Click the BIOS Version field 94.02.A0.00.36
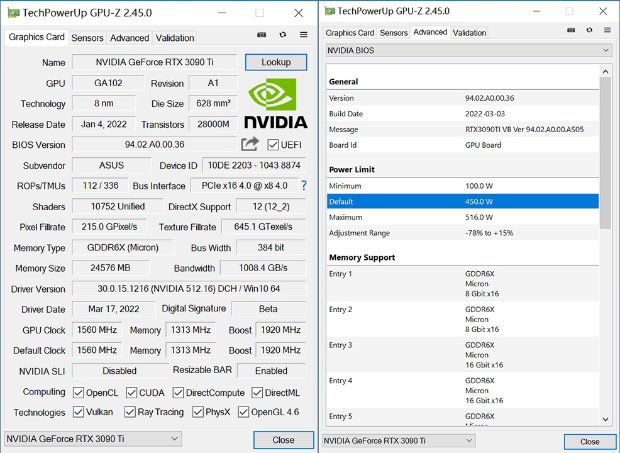This screenshot has height=453, width=620. [x=155, y=144]
